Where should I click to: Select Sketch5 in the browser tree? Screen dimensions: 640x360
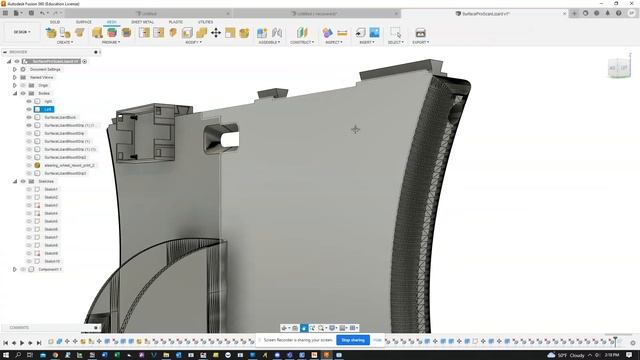click(51, 221)
